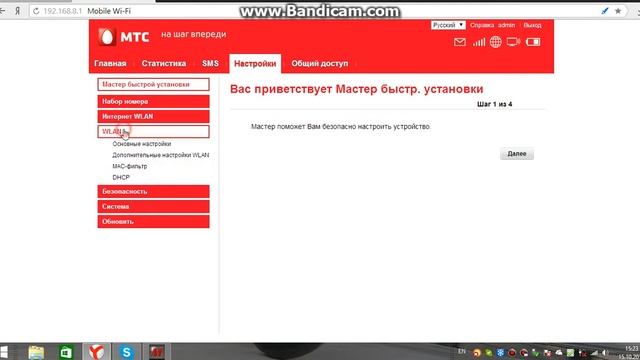Open the SMS messages envelope icon
The width and height of the screenshot is (640, 360).
coord(460,42)
